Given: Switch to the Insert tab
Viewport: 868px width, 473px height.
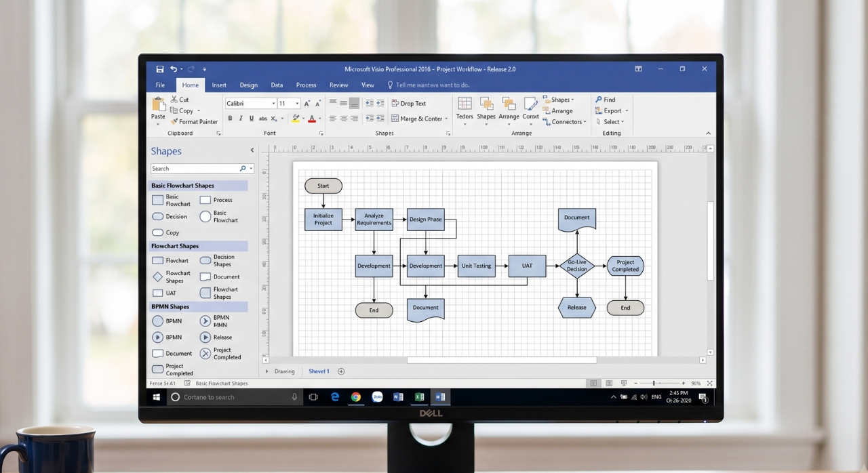Looking at the screenshot, I should coord(219,85).
